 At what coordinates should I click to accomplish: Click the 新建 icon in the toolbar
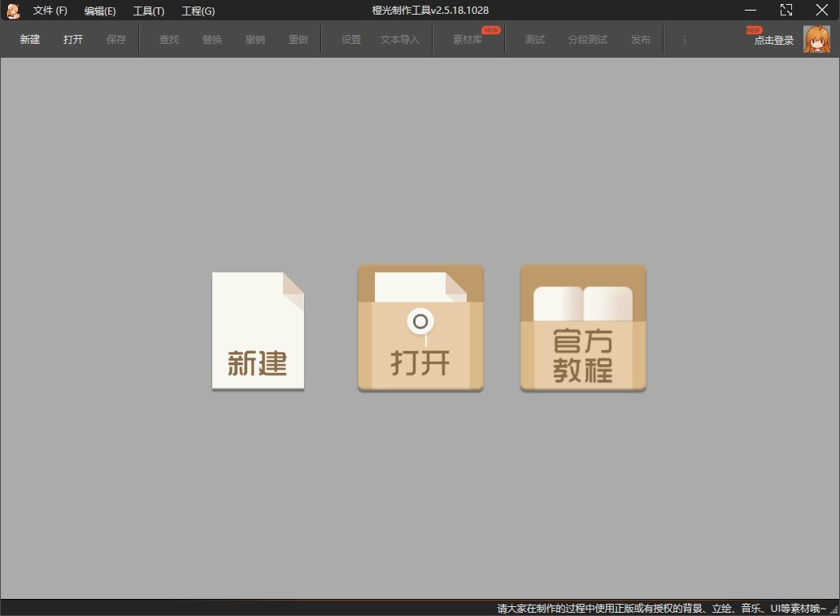(29, 39)
